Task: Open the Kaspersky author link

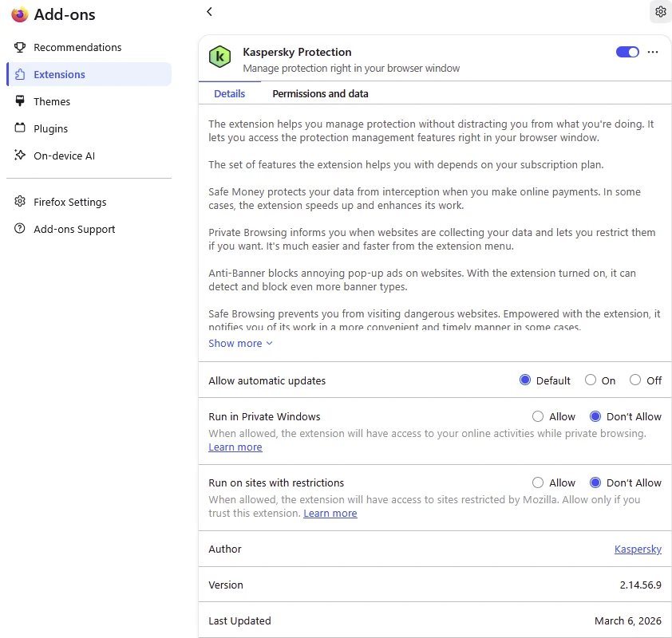Action: click(638, 549)
